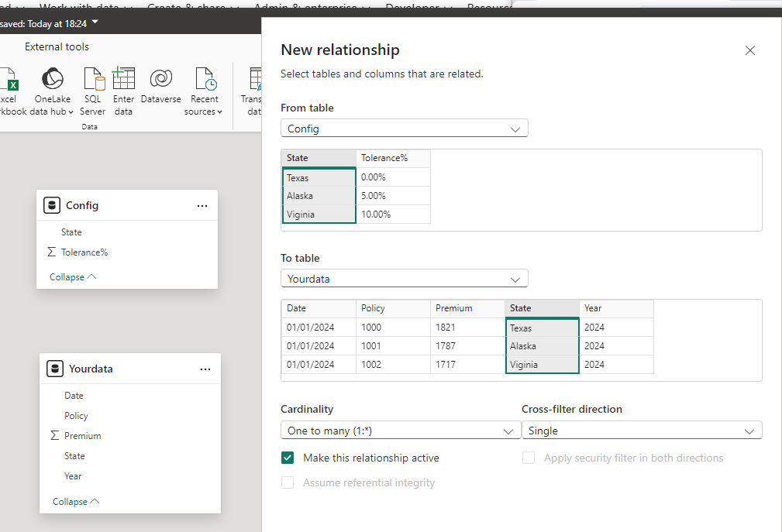782x532 pixels.
Task: Open Config table more options menu
Action: tap(202, 206)
